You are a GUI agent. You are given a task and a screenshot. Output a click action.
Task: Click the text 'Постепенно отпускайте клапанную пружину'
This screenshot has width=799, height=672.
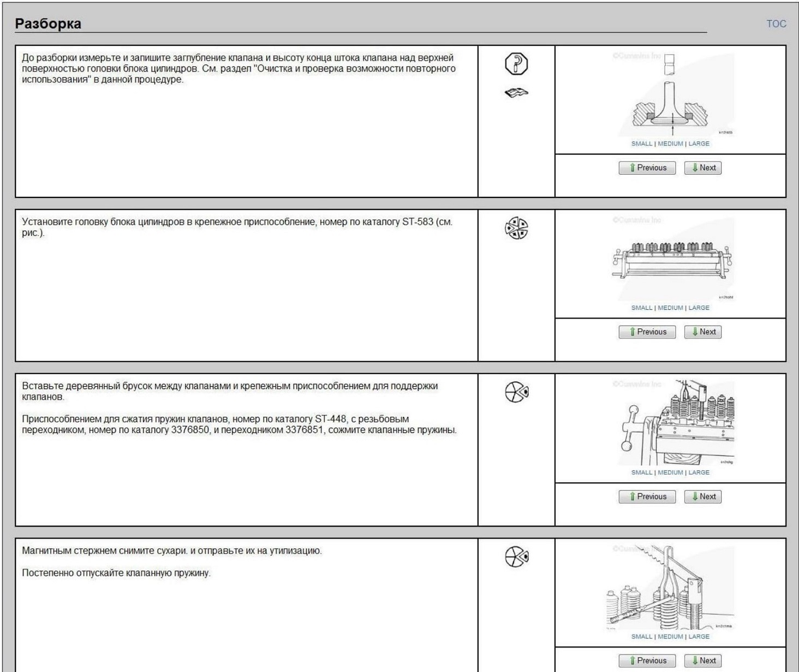click(116, 573)
